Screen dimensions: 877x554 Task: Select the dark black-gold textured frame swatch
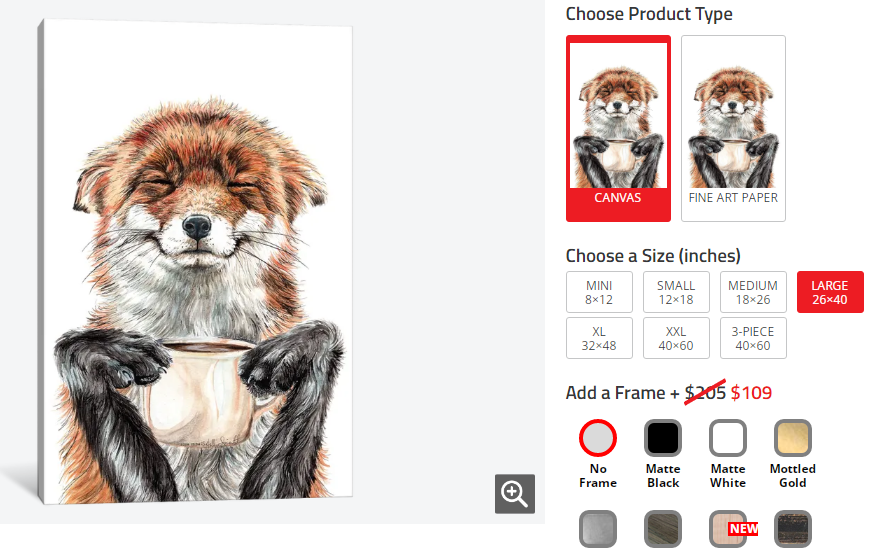tap(793, 529)
